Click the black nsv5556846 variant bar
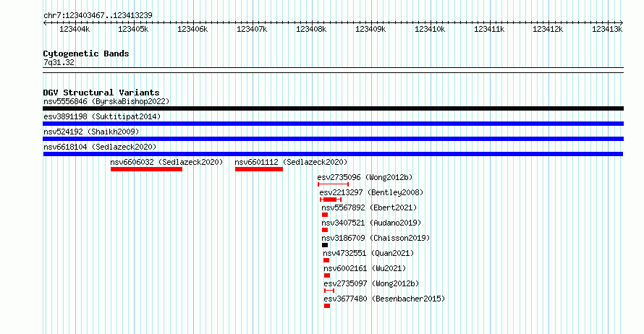Image resolution: width=644 pixels, height=334 pixels. coord(333,108)
